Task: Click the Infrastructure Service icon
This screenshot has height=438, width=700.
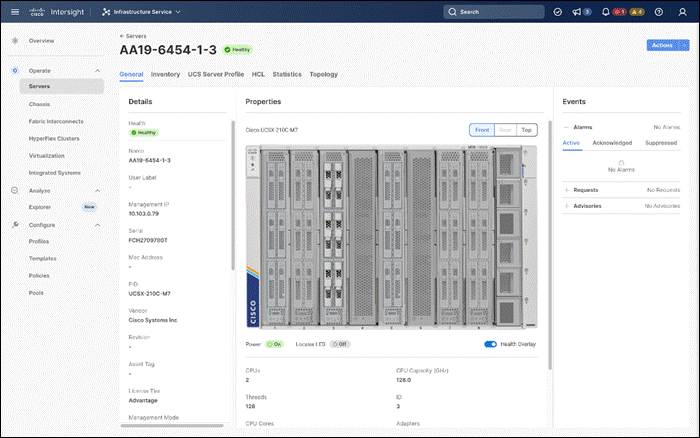Action: tap(106, 12)
